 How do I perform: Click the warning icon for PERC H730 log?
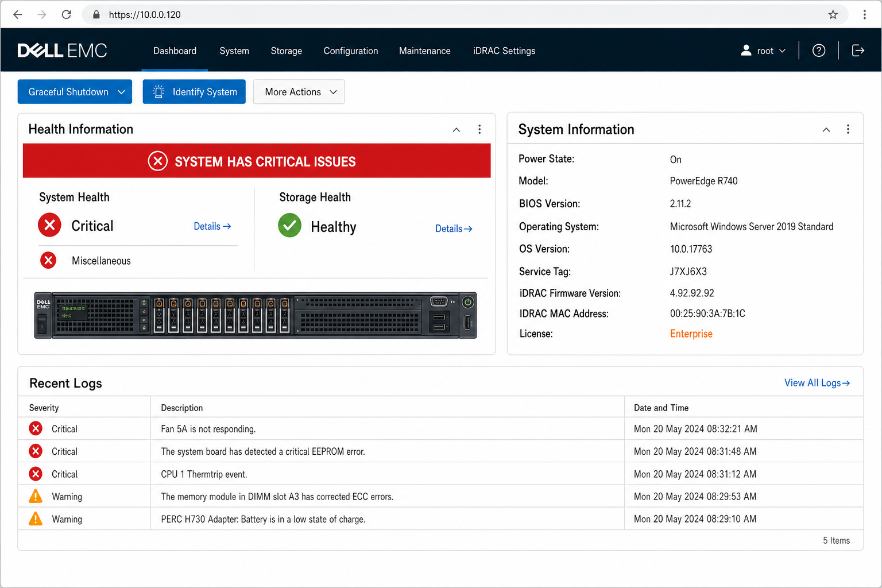36,519
